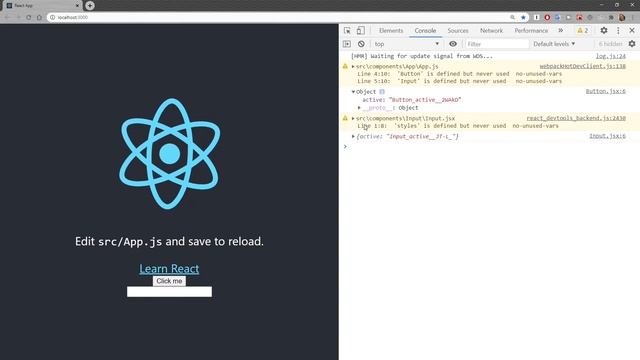Open the log.js:24 source link
This screenshot has width=640, height=360.
[x=611, y=56]
